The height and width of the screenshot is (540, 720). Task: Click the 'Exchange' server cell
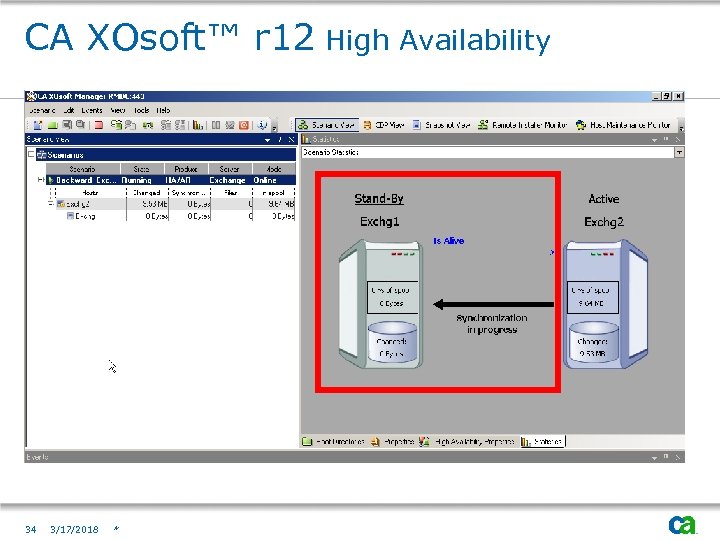(227, 180)
